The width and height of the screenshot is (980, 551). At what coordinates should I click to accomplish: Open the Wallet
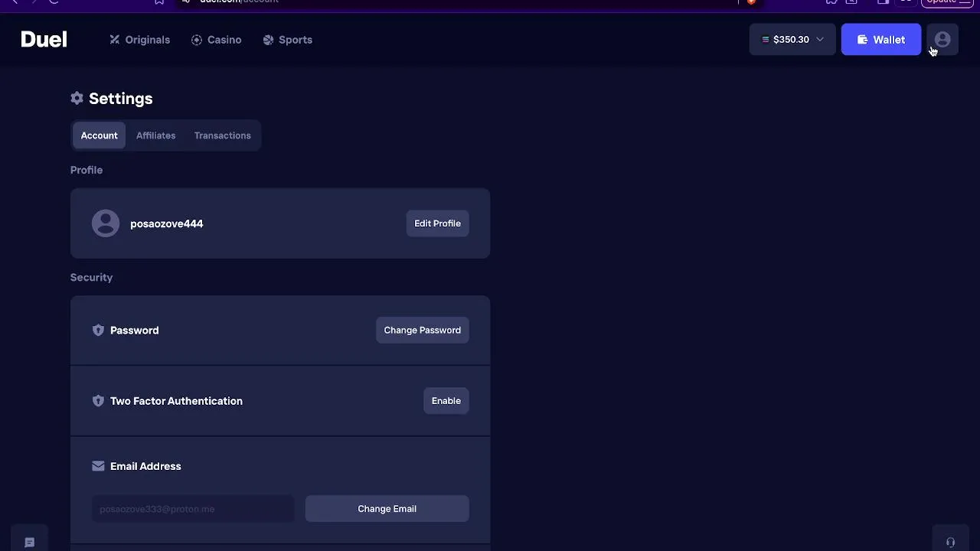880,40
